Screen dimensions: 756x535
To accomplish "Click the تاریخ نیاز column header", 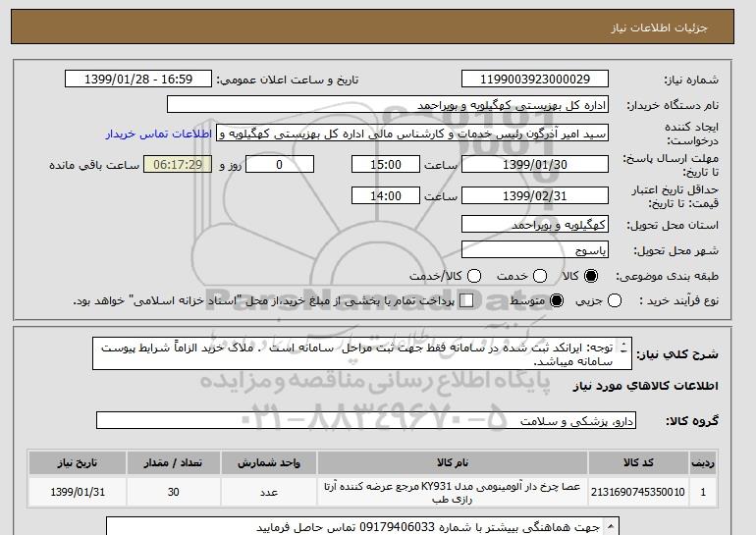I will [78, 462].
